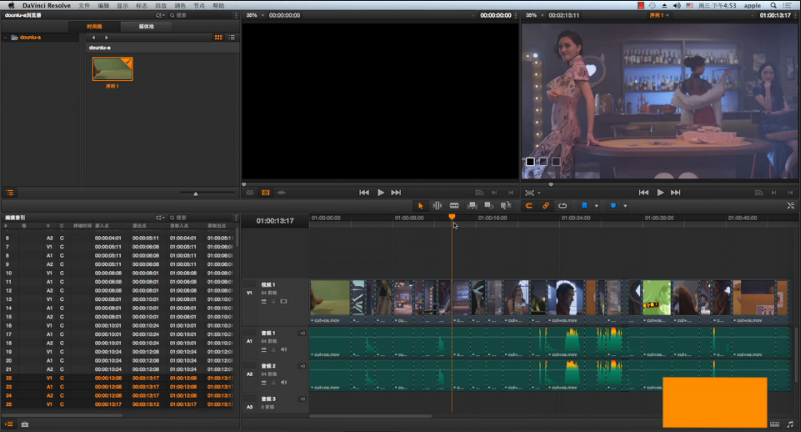Adjust the thumbnail size slider
The height and width of the screenshot is (432, 801).
196,193
